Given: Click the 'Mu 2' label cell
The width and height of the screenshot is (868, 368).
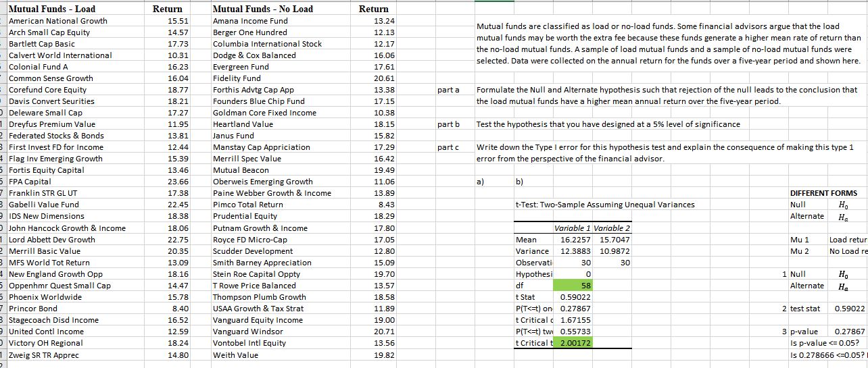Looking at the screenshot, I should [800, 251].
